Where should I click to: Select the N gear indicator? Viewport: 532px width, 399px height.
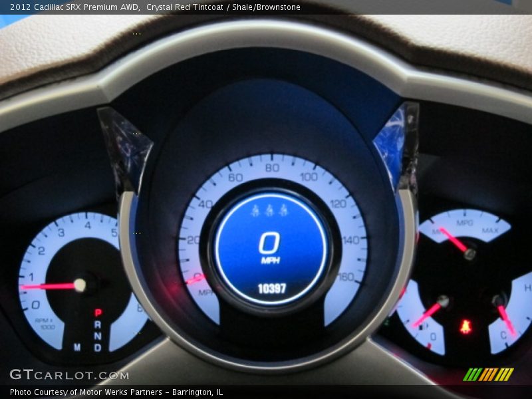[x=98, y=336]
